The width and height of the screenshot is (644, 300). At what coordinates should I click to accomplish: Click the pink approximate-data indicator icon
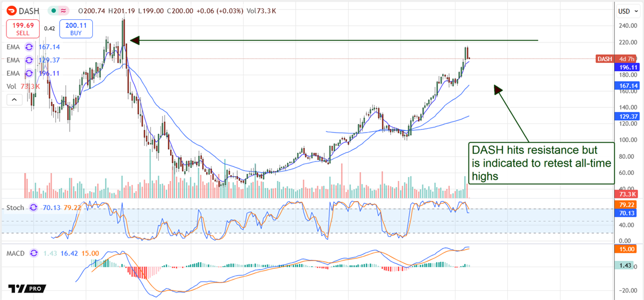pos(64,11)
